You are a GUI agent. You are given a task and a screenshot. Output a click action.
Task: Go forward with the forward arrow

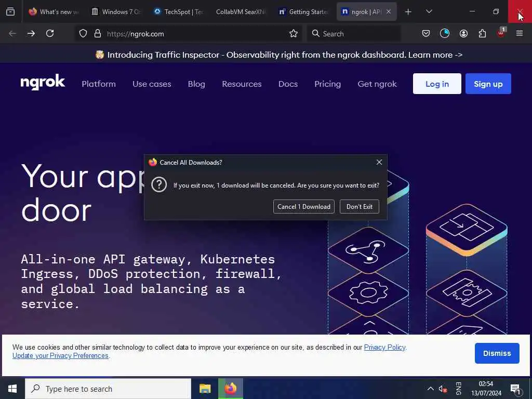[31, 33]
